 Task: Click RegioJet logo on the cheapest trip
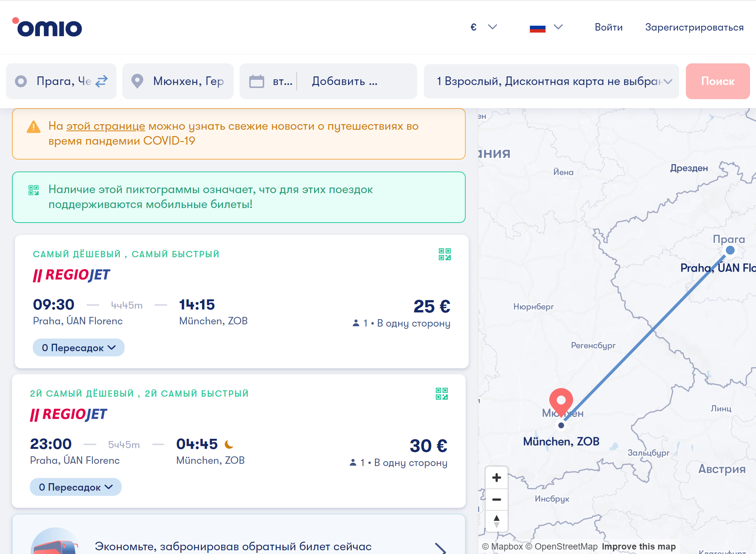pos(71,275)
